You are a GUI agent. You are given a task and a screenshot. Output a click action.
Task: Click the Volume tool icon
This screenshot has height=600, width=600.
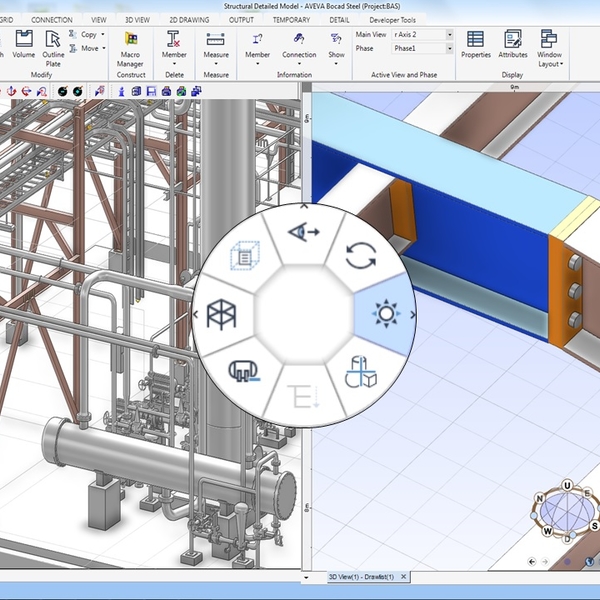(x=24, y=39)
